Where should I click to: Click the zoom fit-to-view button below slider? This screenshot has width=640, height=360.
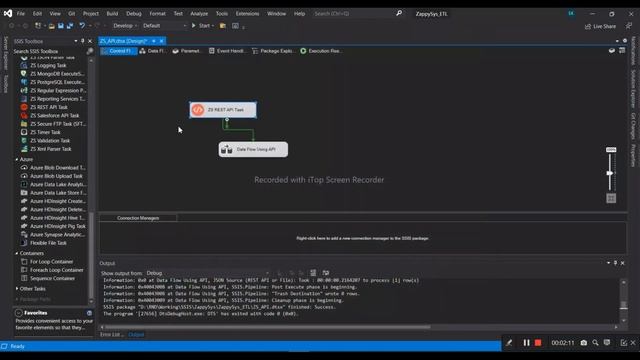tap(611, 198)
